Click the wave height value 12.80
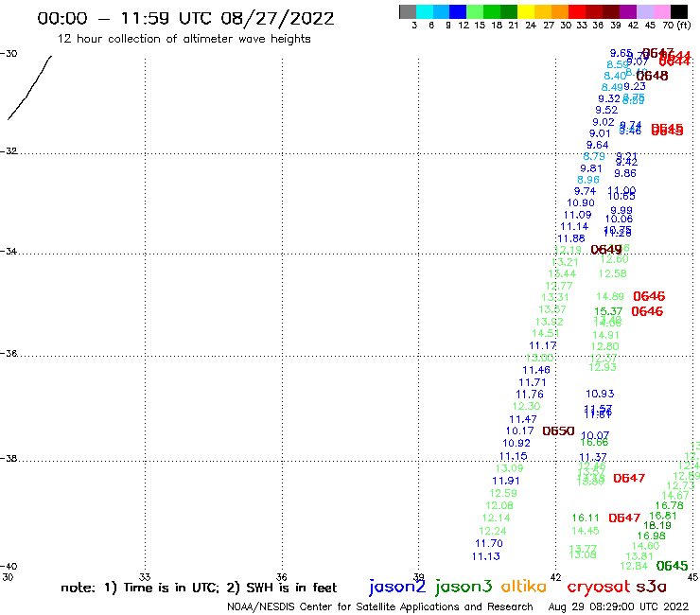Screen dimensions: 700x615 point(604,346)
